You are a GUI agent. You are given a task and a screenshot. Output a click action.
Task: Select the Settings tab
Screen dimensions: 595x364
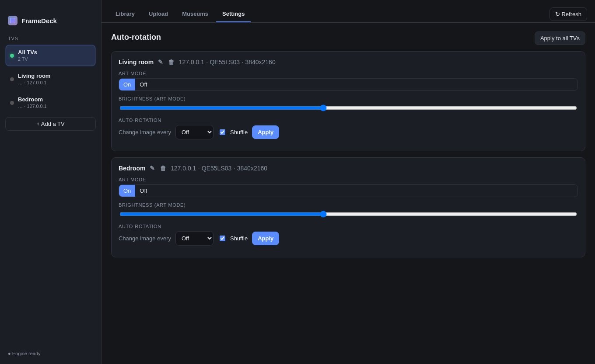234,14
